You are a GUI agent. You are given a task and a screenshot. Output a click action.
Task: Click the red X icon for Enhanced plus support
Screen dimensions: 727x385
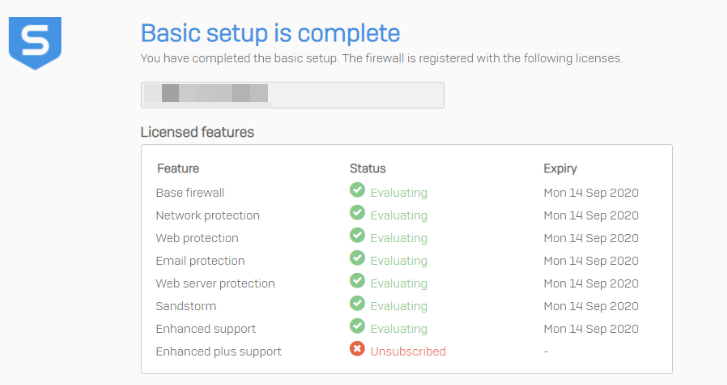[x=357, y=348]
